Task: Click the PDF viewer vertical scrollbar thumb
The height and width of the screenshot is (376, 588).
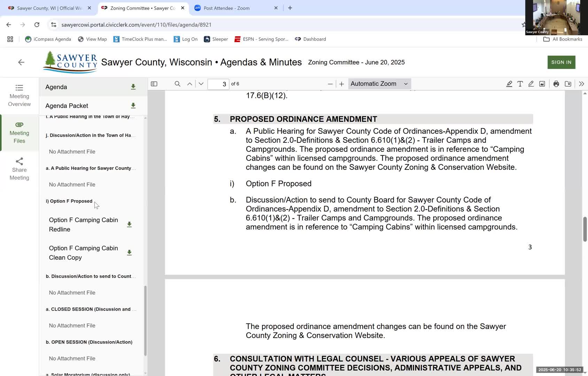Action: pos(585,229)
